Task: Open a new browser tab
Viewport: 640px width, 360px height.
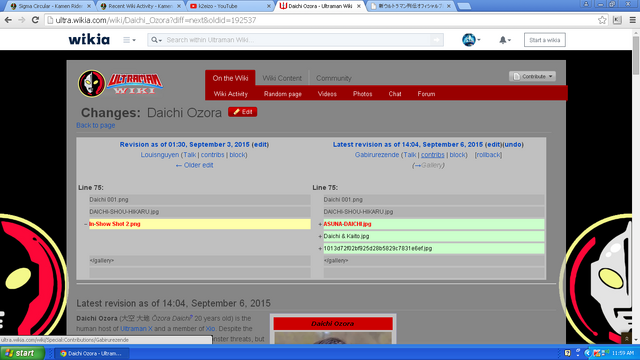Action: tap(464, 6)
